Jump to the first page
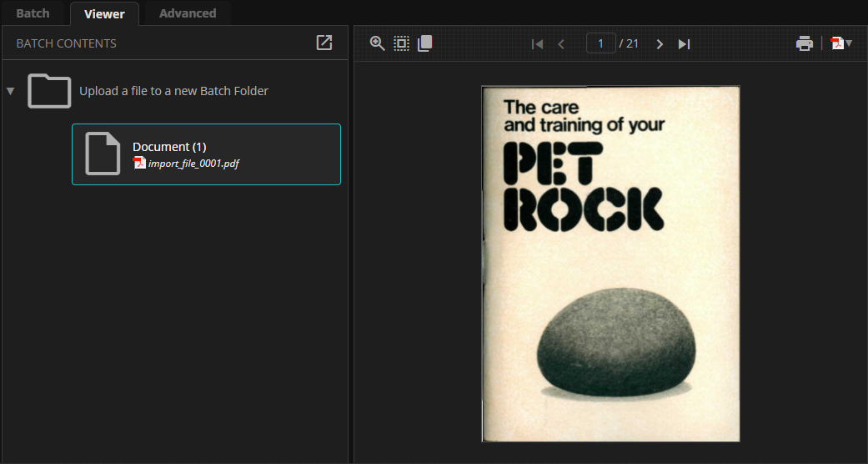Screen dimensions: 868x464 (x=538, y=44)
